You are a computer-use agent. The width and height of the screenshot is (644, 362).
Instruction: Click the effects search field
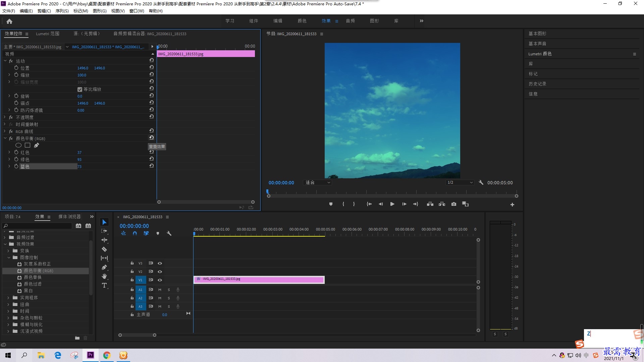coord(37,226)
